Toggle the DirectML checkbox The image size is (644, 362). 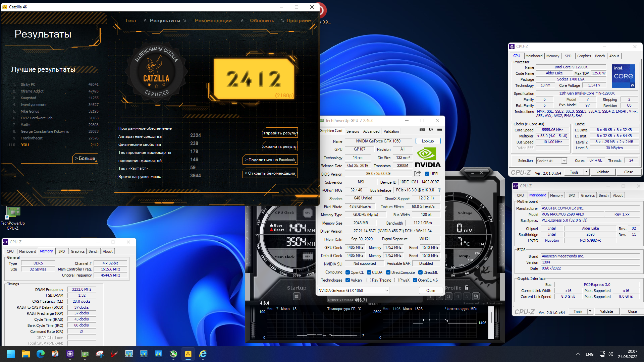coord(420,273)
